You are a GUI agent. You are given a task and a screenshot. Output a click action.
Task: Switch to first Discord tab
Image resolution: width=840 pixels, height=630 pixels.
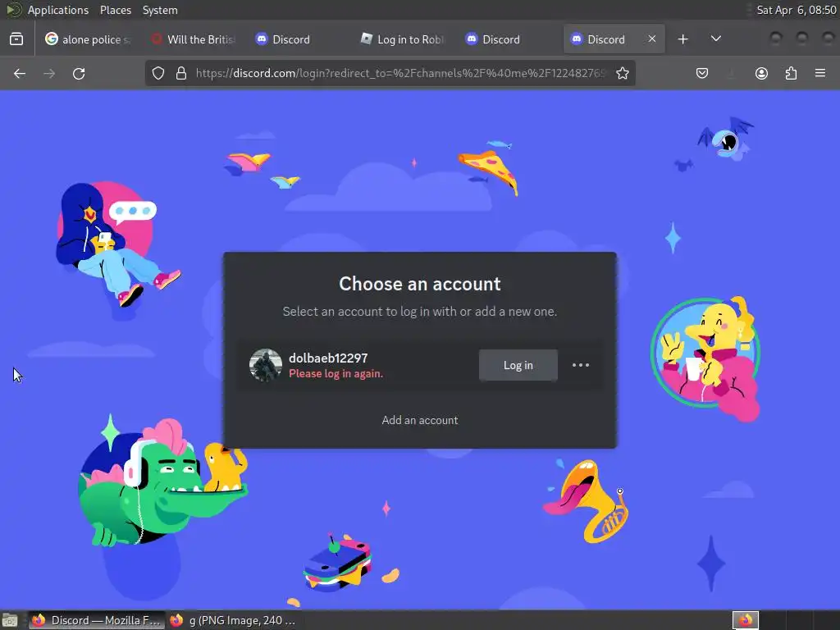(x=298, y=39)
